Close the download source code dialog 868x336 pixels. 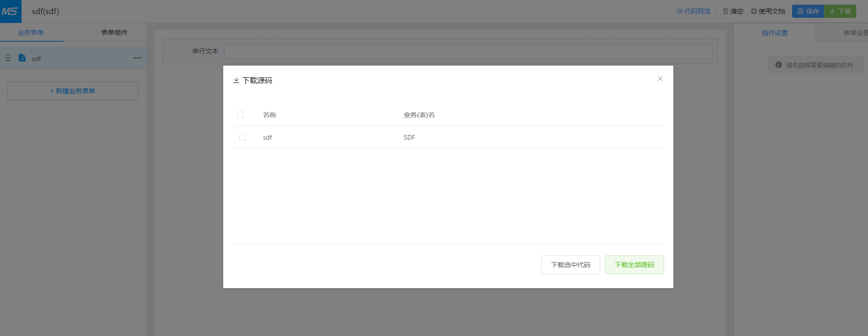tap(660, 79)
